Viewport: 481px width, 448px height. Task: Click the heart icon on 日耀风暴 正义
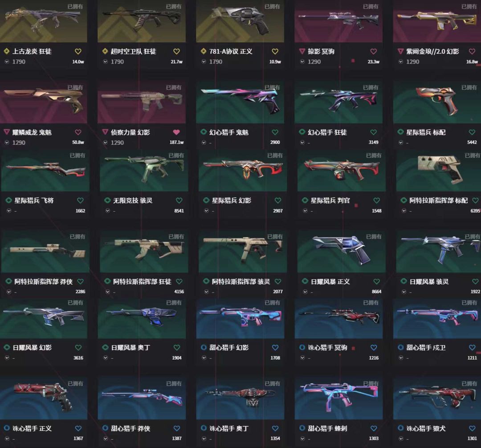coord(377,282)
